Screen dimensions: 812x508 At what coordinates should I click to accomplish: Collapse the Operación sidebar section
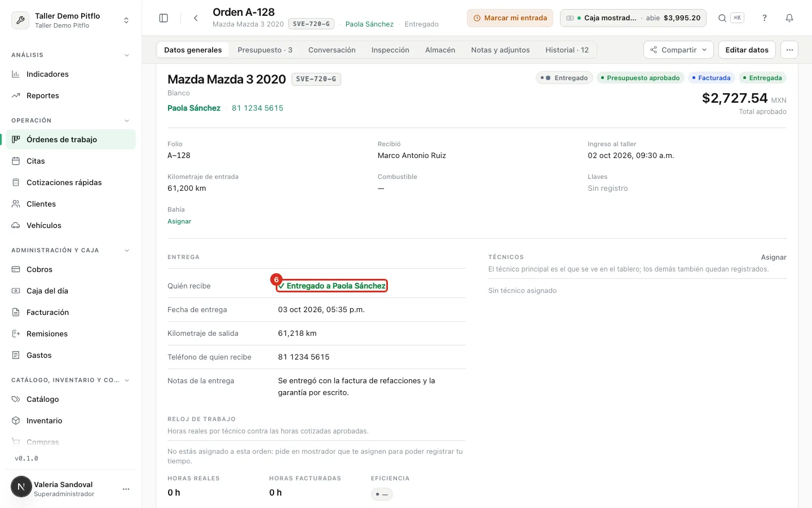point(127,121)
